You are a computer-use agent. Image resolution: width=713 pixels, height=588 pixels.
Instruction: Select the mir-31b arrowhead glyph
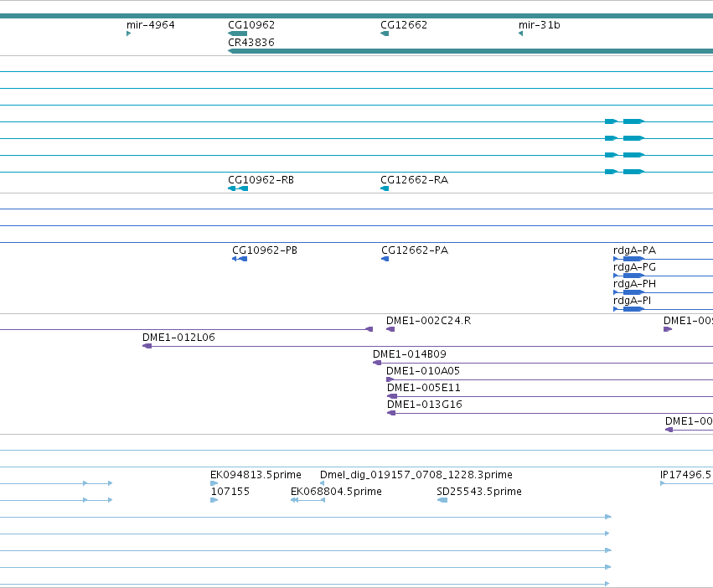pos(520,34)
